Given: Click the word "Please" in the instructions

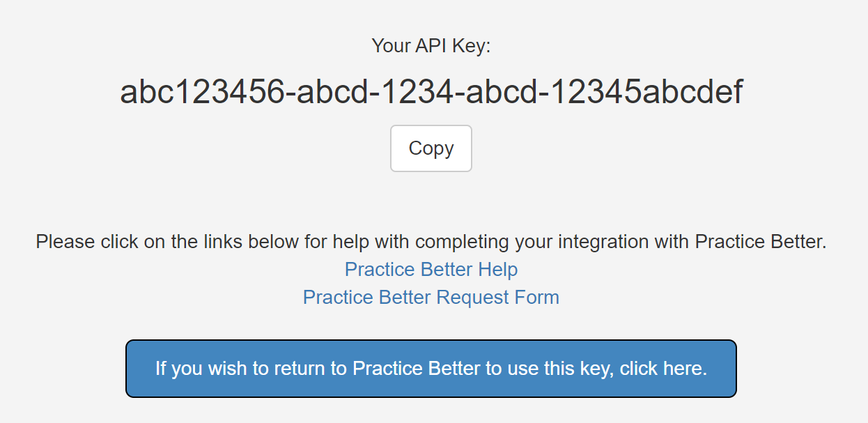Looking at the screenshot, I should [x=65, y=243].
